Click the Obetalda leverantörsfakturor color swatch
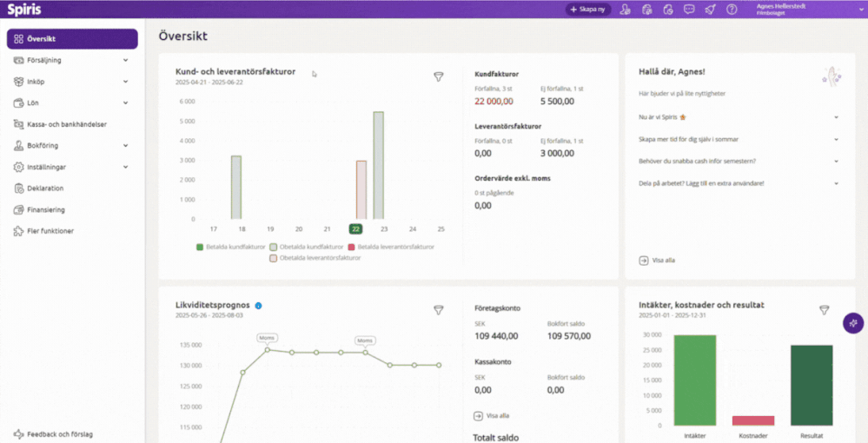This screenshot has height=443, width=868. (x=273, y=258)
